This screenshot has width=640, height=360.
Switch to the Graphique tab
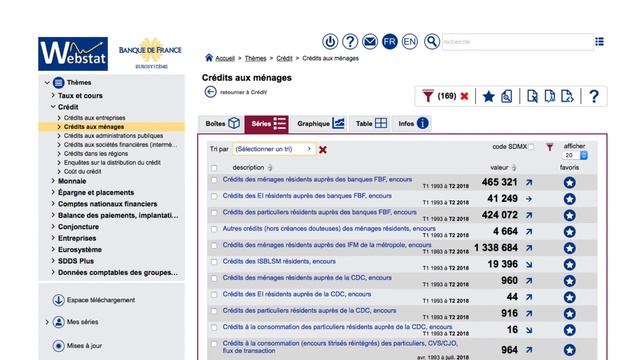[x=320, y=123]
